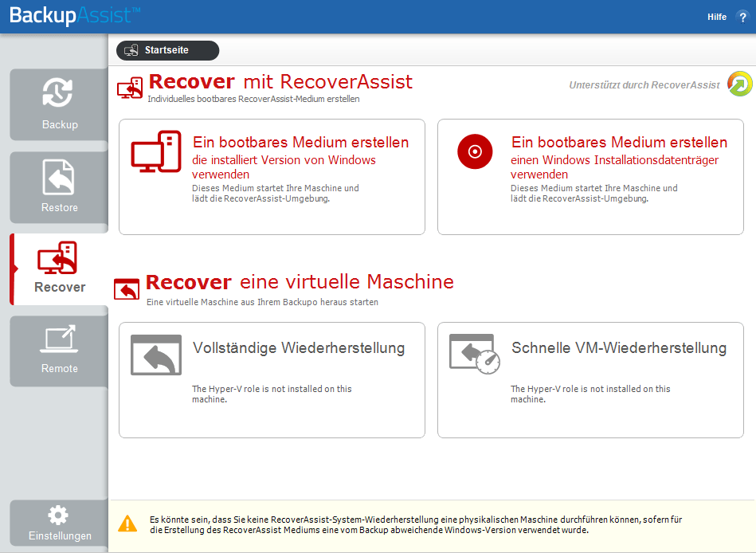Open Einstellungen settings gear
Screen dimensions: 756x553
click(x=59, y=523)
